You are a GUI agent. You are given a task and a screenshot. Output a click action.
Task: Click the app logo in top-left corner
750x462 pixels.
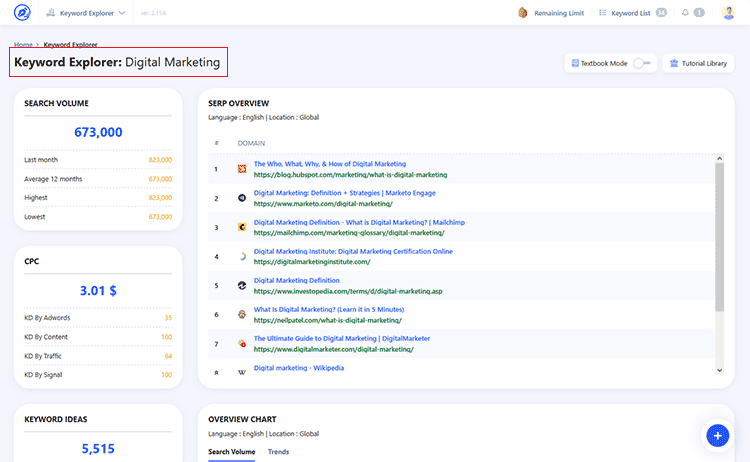click(x=22, y=12)
